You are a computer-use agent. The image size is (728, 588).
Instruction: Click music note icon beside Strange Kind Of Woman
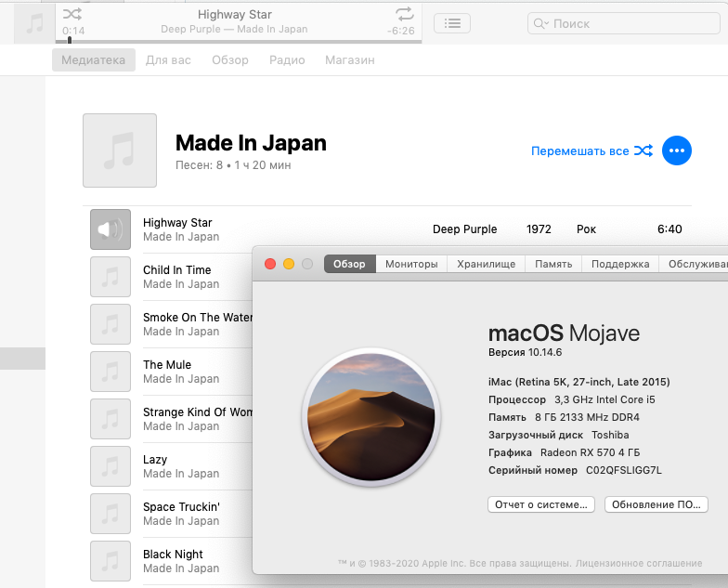click(x=110, y=419)
